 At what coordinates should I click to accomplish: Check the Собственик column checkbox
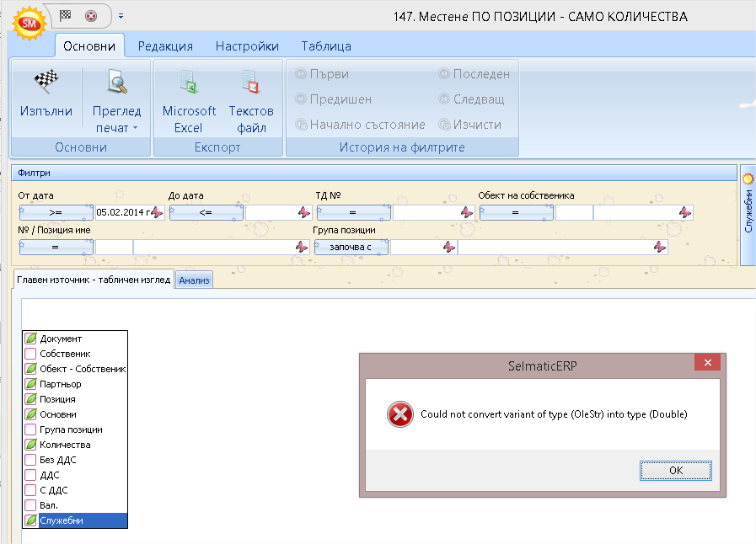click(x=31, y=354)
